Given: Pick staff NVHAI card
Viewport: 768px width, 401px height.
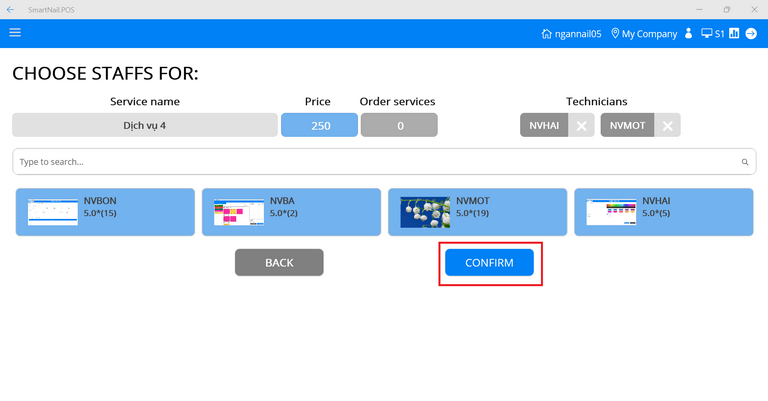Looking at the screenshot, I should pyautogui.click(x=663, y=212).
